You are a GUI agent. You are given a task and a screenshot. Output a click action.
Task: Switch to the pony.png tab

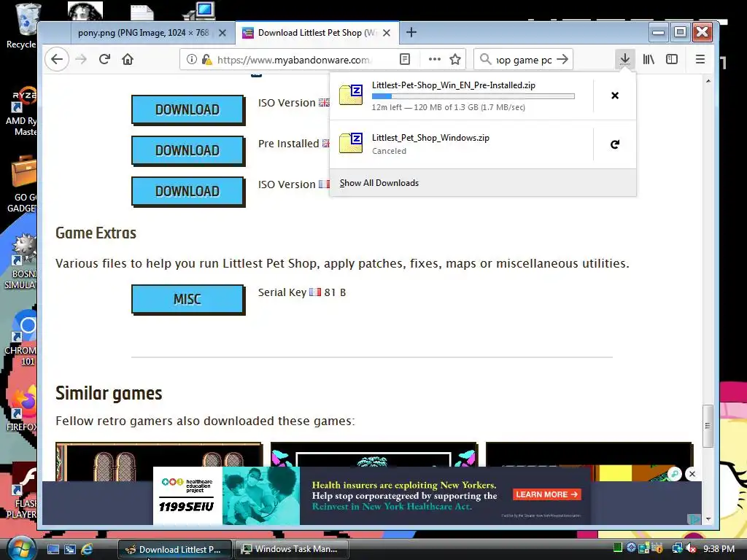coord(143,33)
